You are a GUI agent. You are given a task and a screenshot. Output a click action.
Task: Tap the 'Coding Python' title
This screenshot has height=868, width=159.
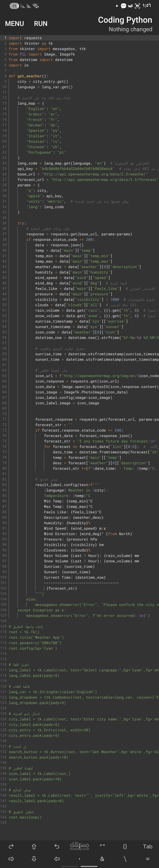[x=125, y=20]
